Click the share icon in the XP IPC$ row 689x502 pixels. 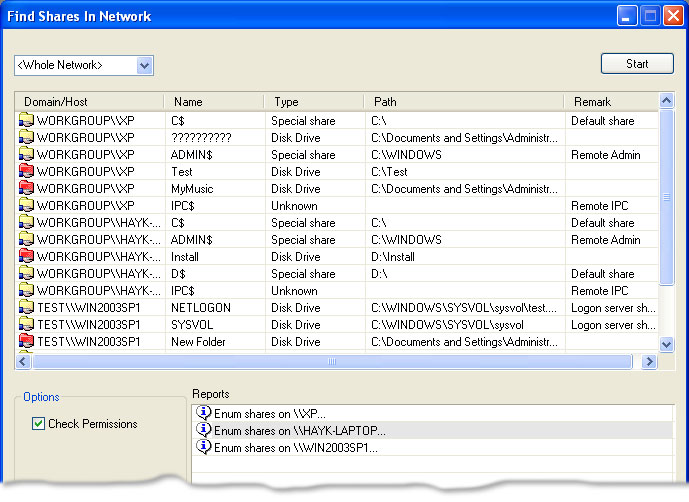[x=26, y=205]
